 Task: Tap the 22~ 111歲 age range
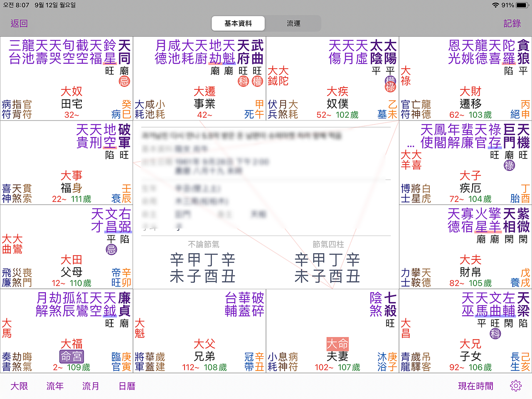tap(71, 199)
